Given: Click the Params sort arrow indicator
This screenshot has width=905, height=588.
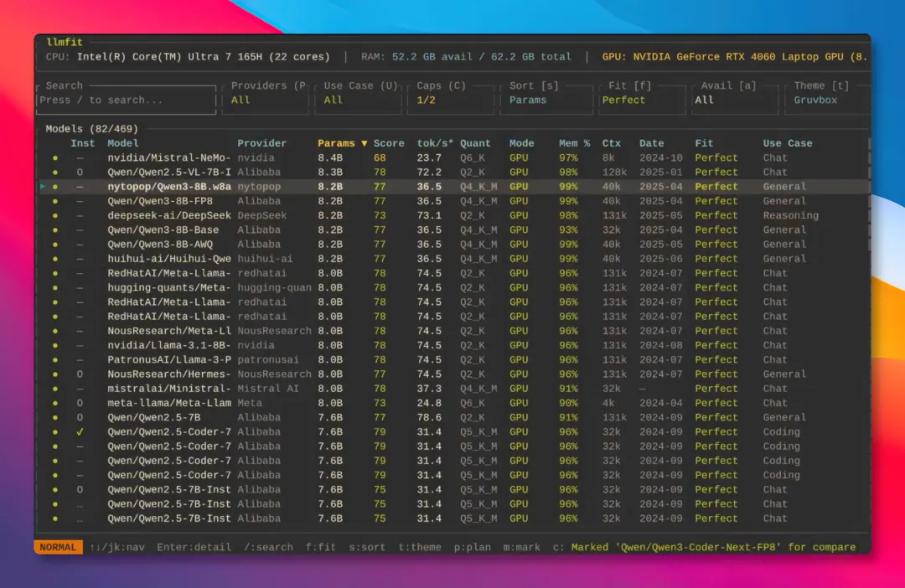Looking at the screenshot, I should click(x=365, y=143).
